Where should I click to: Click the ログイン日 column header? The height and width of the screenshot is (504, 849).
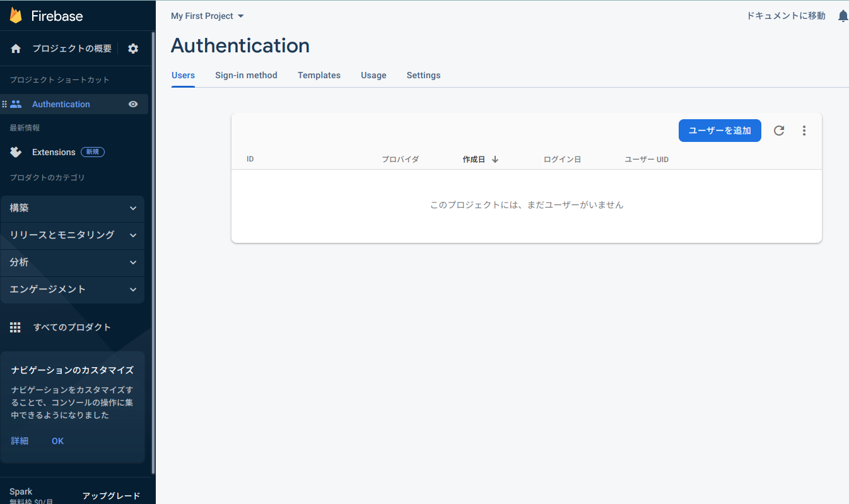pos(562,160)
